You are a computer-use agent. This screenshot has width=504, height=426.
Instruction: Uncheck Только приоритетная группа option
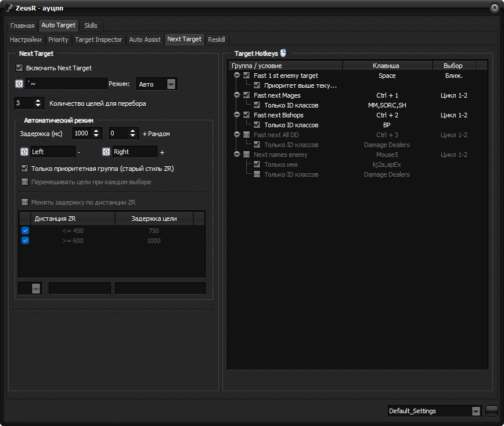[x=24, y=168]
